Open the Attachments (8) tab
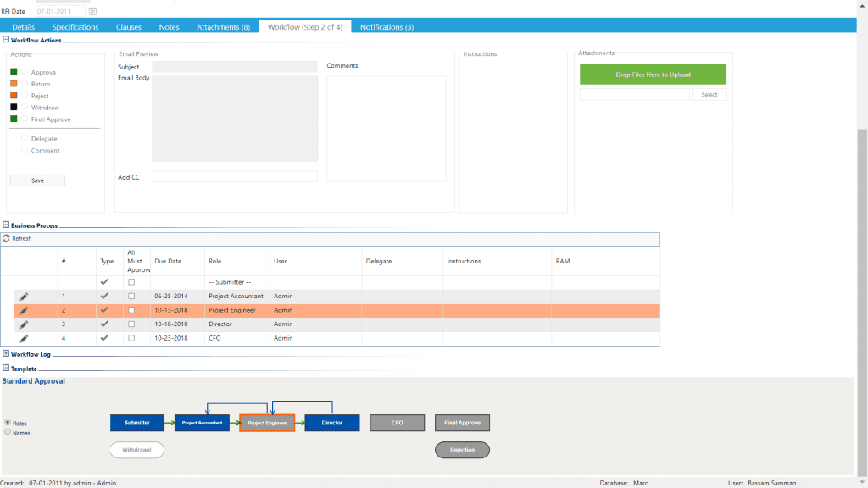Viewport: 868px width, 488px height. click(223, 26)
